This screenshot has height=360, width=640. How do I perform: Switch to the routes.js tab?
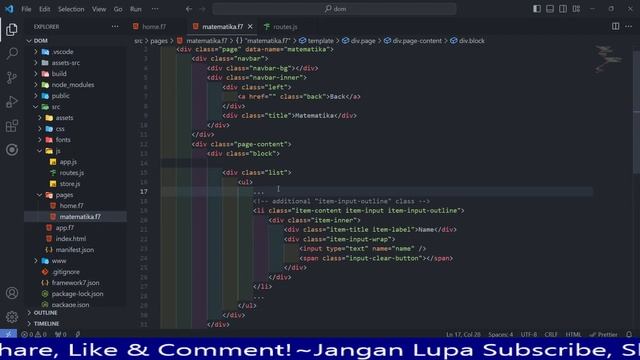coord(285,27)
